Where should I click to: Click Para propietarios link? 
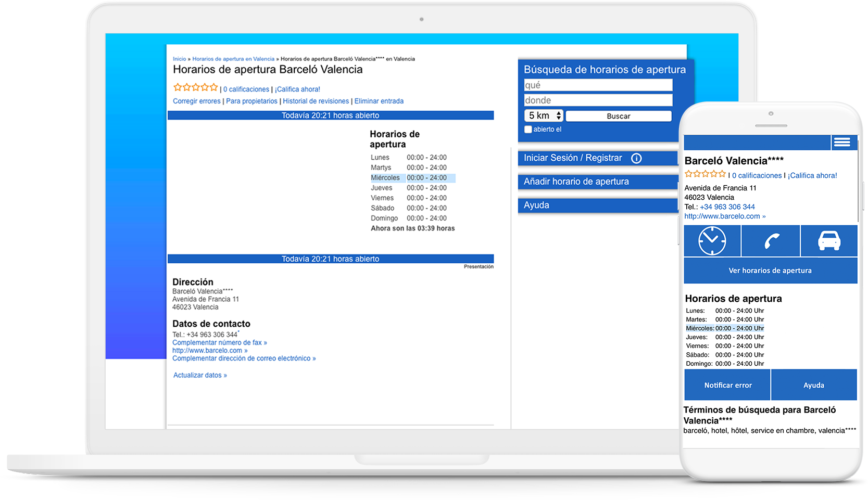pos(251,101)
